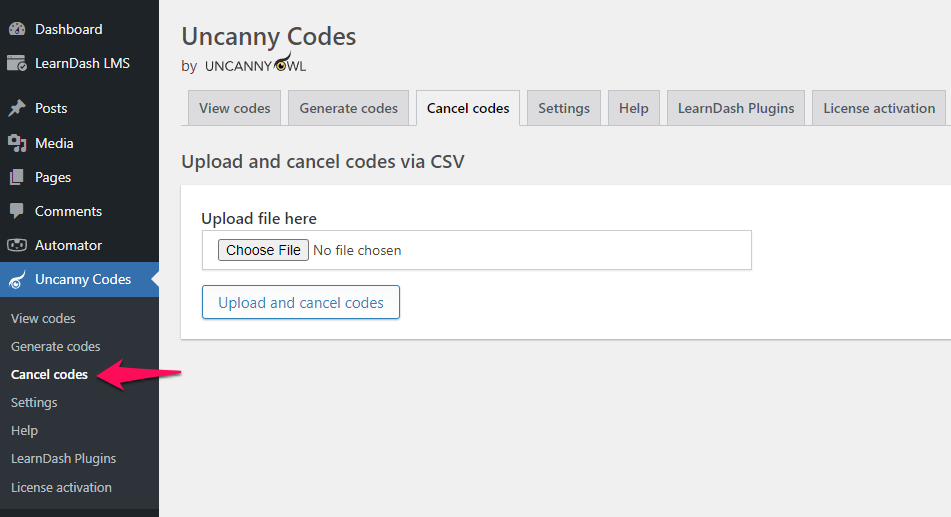Click the Uncanny Codes owl icon
951x517 pixels.
tap(17, 280)
